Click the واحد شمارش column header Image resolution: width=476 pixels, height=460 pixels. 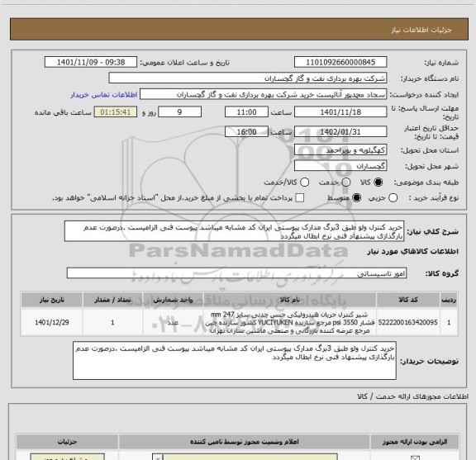(x=173, y=300)
